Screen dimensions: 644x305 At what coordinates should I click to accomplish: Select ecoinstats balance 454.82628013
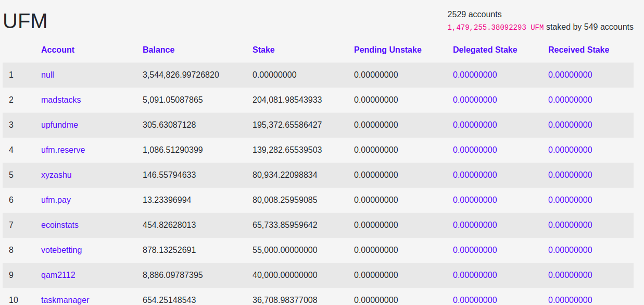(169, 225)
